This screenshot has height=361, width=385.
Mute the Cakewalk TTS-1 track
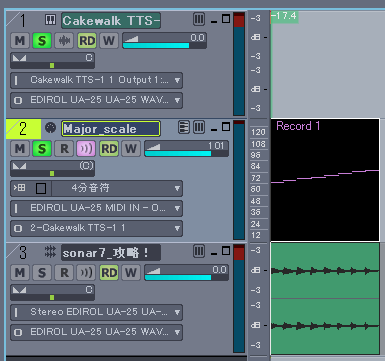pyautogui.click(x=20, y=41)
